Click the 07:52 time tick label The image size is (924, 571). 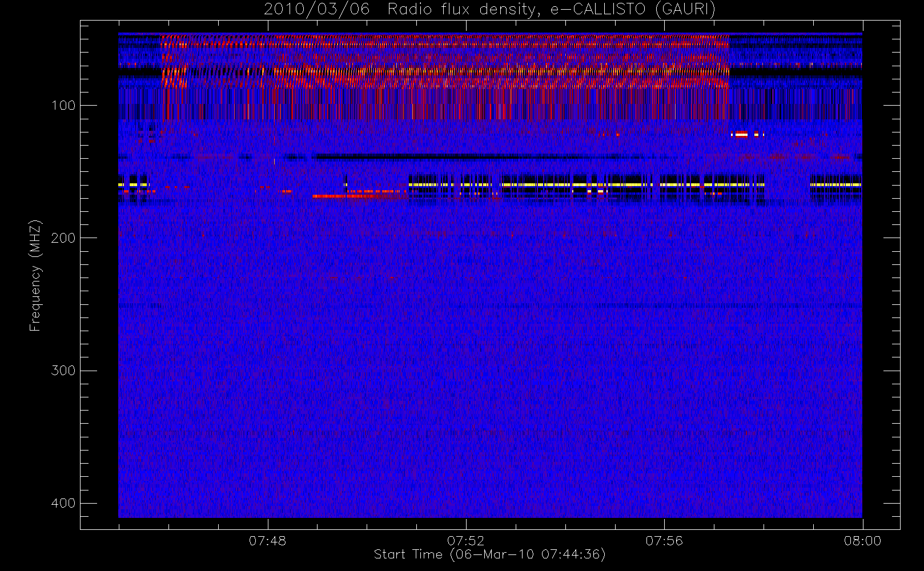(x=465, y=541)
